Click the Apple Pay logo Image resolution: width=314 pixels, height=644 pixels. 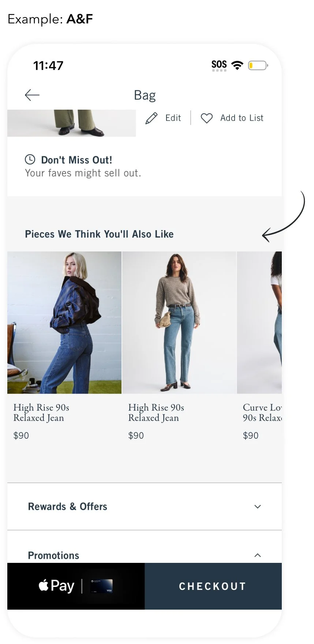pos(57,586)
